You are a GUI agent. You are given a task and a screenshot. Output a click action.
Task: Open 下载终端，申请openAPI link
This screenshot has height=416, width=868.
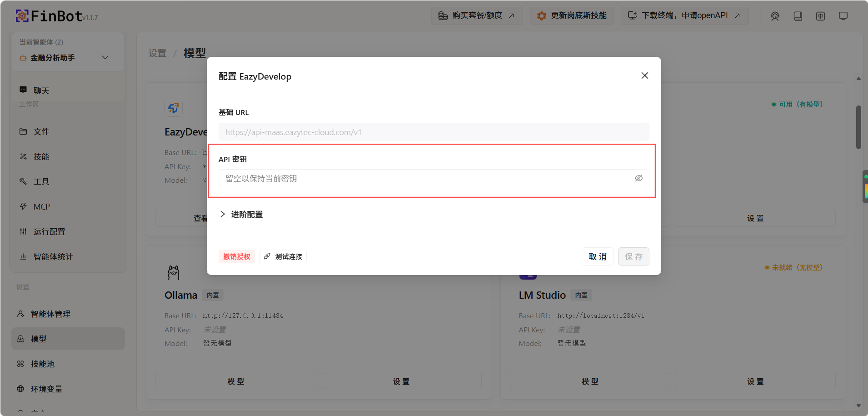click(x=684, y=16)
